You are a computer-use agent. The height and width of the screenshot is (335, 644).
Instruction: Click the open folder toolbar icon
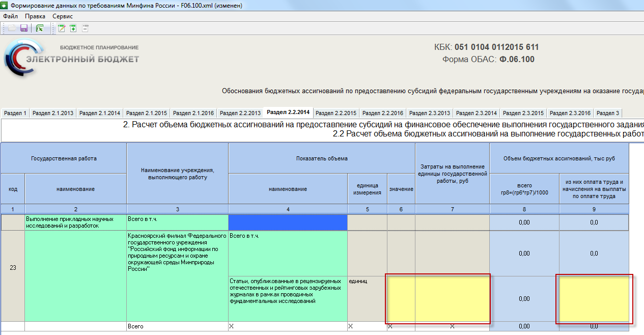(x=12, y=29)
